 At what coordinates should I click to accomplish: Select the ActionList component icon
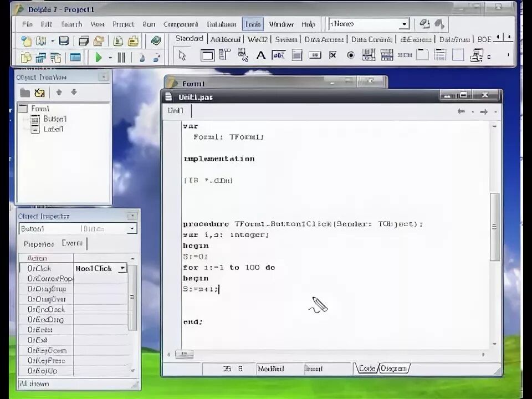point(477,55)
